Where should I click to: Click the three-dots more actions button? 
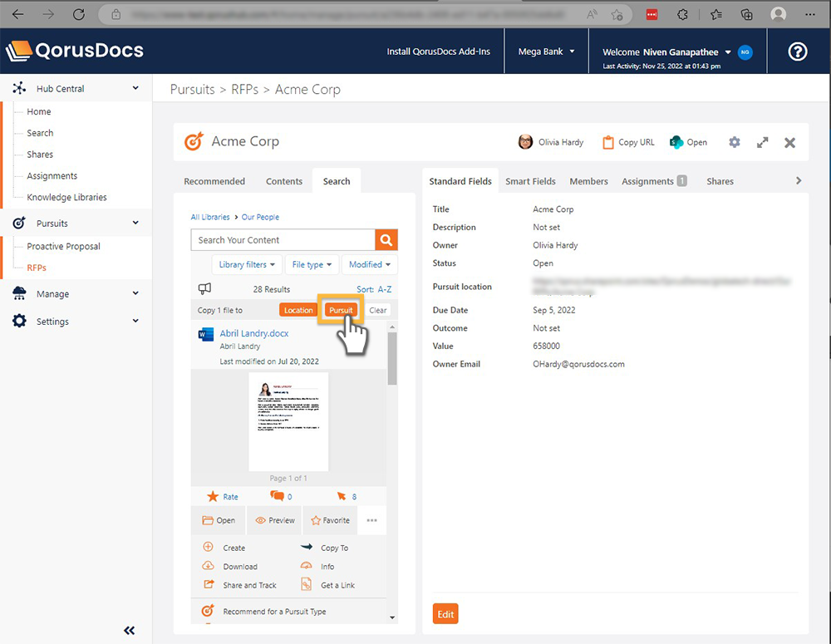pyautogui.click(x=371, y=520)
